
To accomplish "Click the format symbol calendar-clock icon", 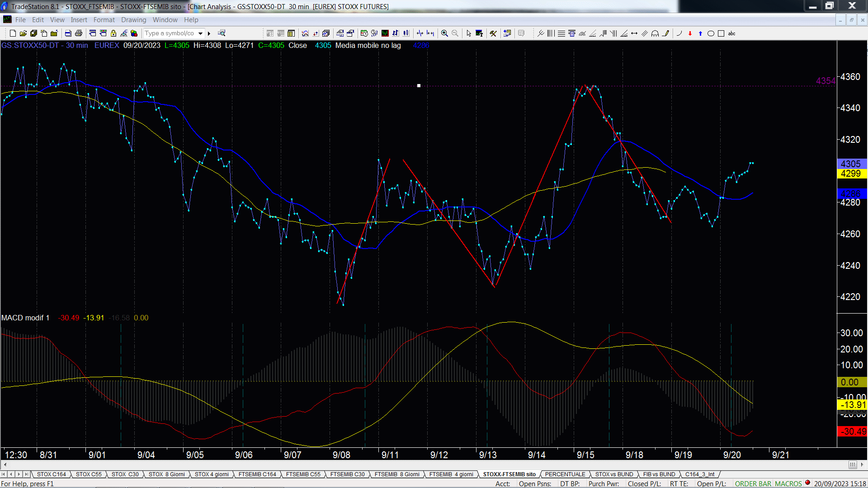I will point(364,33).
